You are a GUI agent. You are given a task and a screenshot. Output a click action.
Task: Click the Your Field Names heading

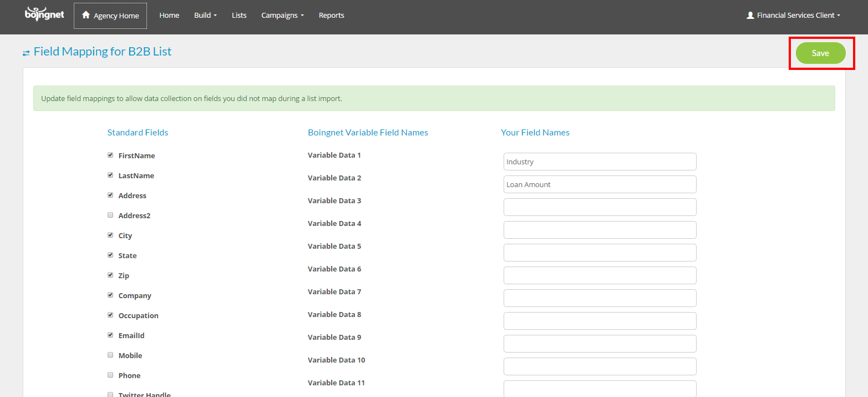click(535, 132)
